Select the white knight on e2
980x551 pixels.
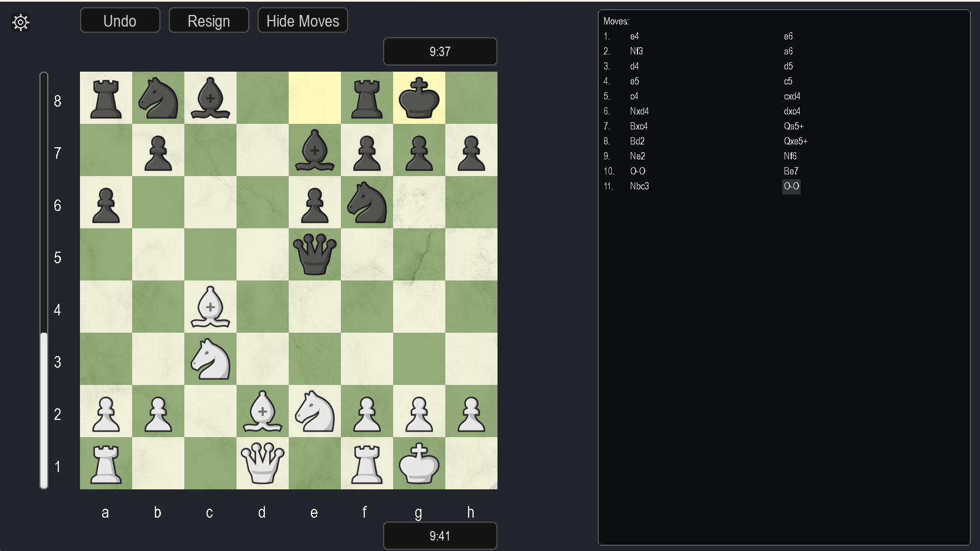coord(315,412)
